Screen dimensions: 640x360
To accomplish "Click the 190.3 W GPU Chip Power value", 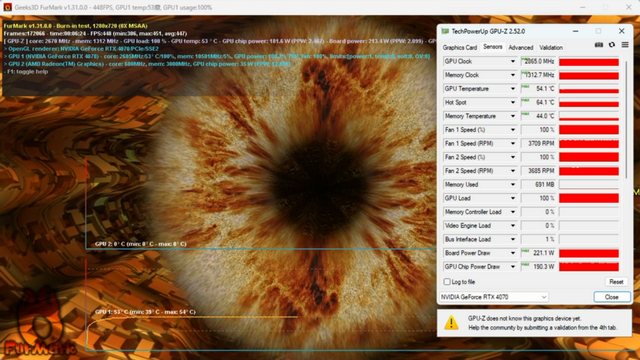I will (x=538, y=267).
